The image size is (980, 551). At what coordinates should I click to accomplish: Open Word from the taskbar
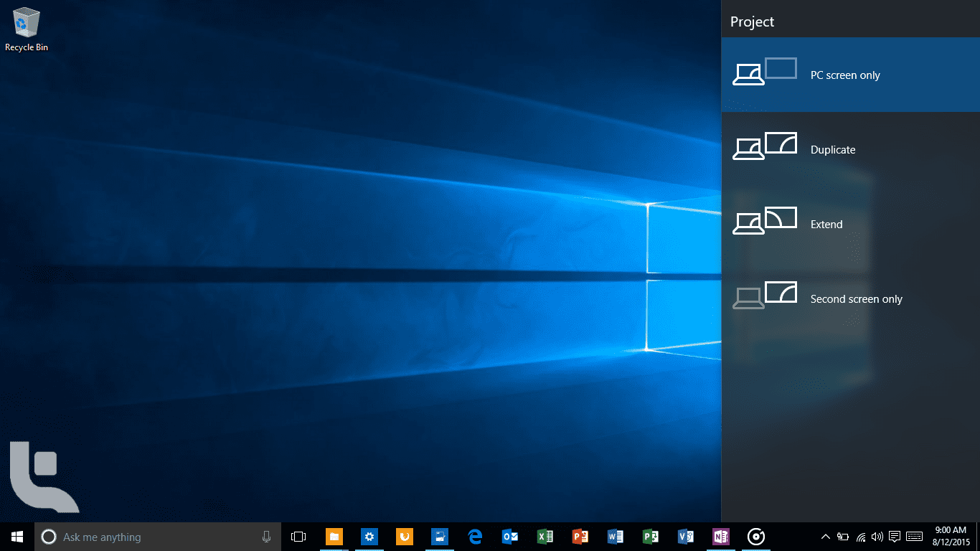(616, 537)
